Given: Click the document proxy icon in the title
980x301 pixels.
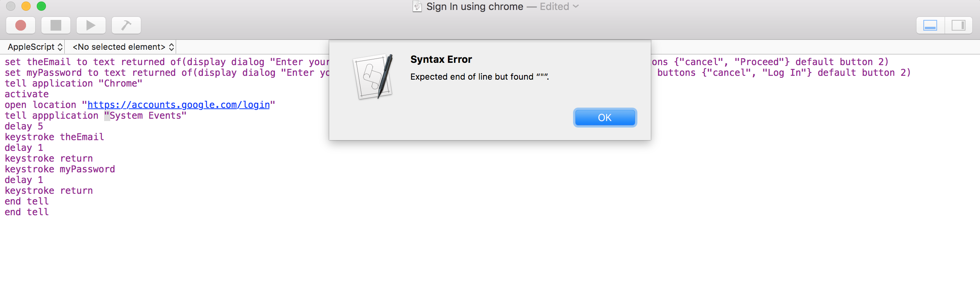Looking at the screenshot, I should (x=417, y=7).
